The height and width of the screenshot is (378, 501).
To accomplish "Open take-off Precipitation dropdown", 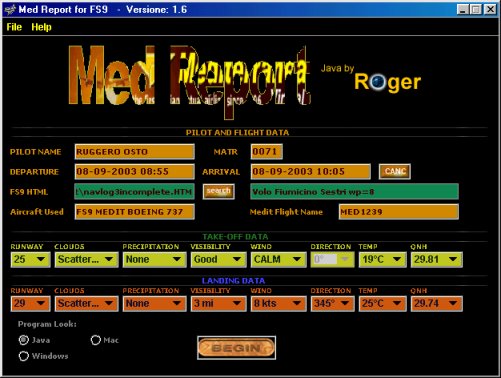I will point(154,260).
